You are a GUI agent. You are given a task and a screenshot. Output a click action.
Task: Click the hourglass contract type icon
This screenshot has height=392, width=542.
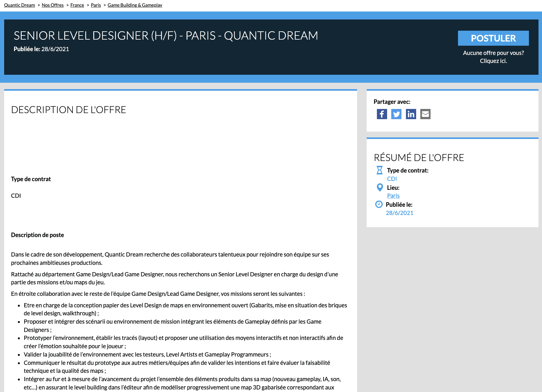click(379, 170)
